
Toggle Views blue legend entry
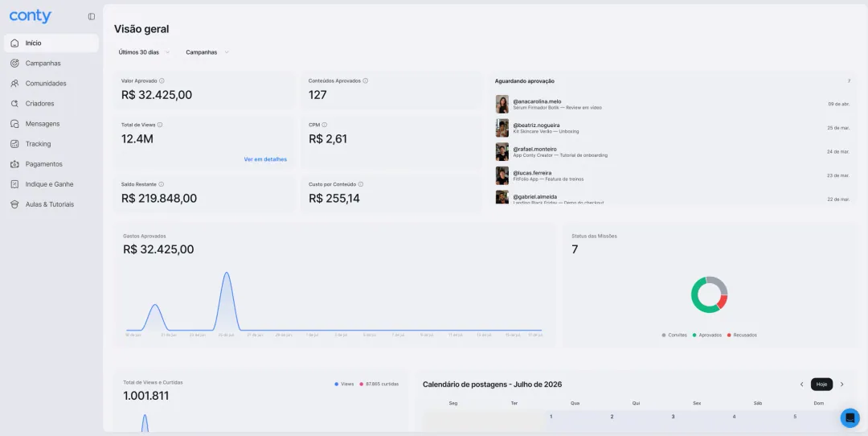click(344, 384)
